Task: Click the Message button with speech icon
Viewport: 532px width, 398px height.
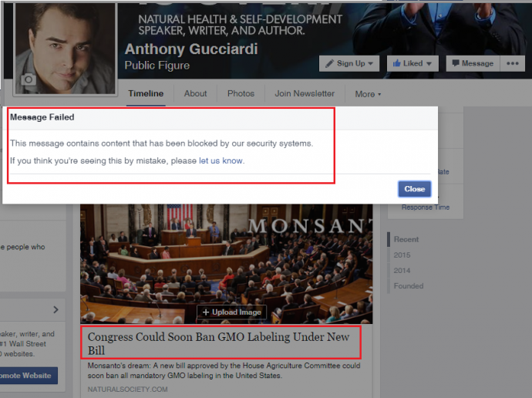Action: tap(472, 63)
